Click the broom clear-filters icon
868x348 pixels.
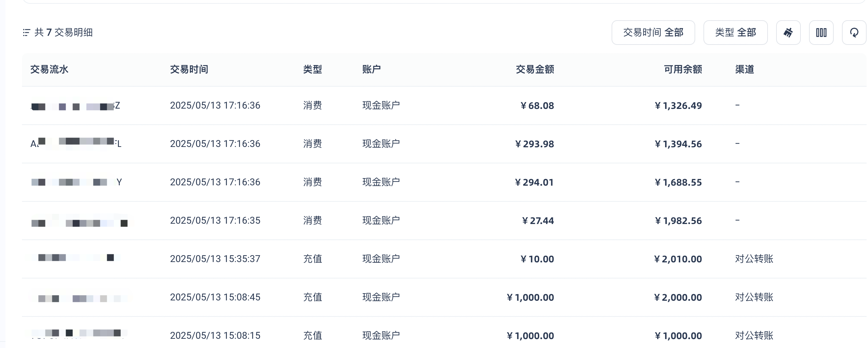(x=788, y=33)
